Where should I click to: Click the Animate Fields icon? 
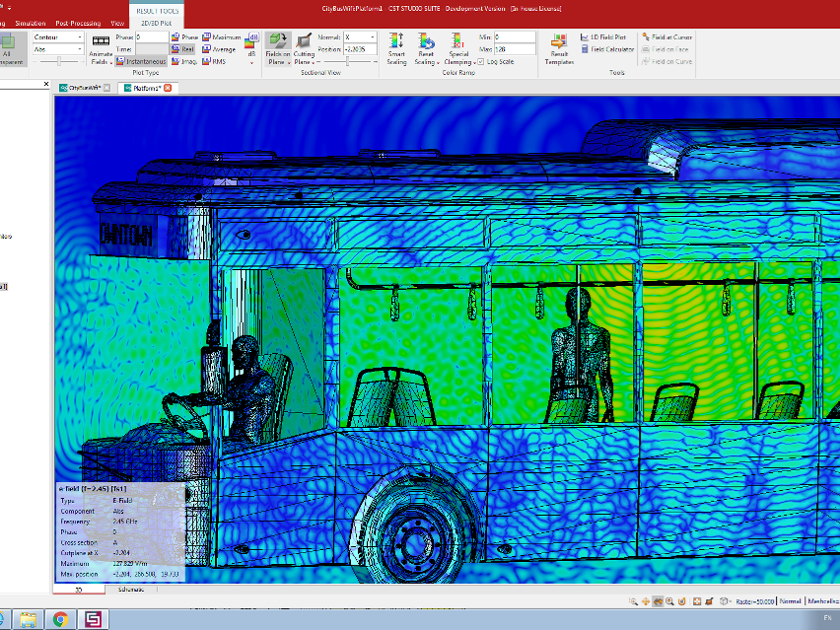click(102, 47)
